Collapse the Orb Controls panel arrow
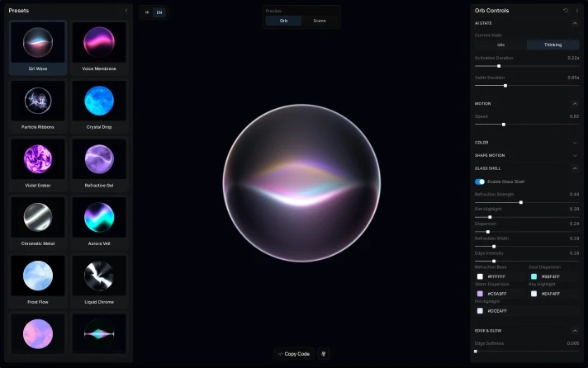Image resolution: width=588 pixels, height=368 pixels. coord(576,11)
